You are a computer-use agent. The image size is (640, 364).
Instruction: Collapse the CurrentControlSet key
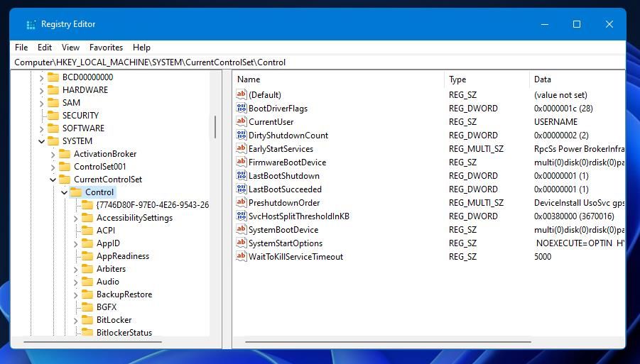pyautogui.click(x=53, y=180)
